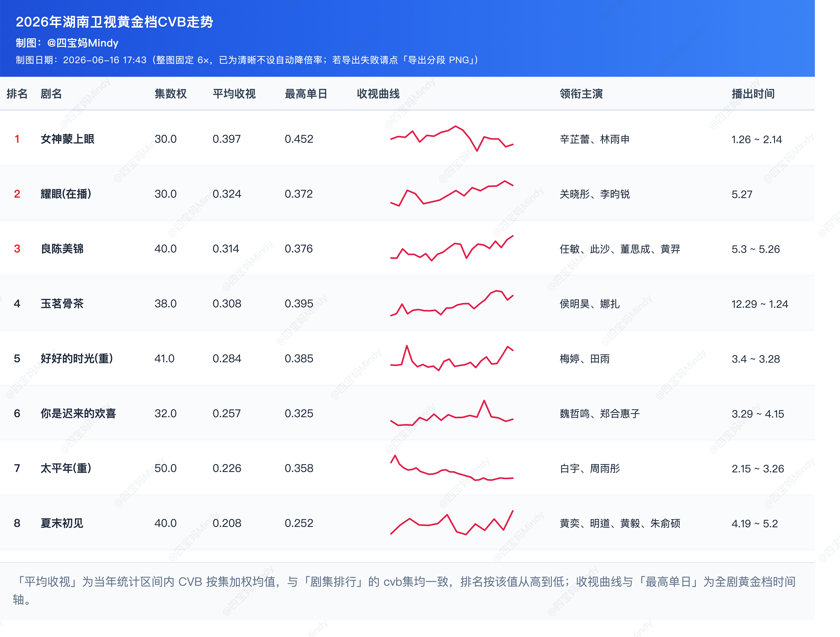Click peak daily value 0.372
Screen dimensions: 840x637
[x=299, y=194]
